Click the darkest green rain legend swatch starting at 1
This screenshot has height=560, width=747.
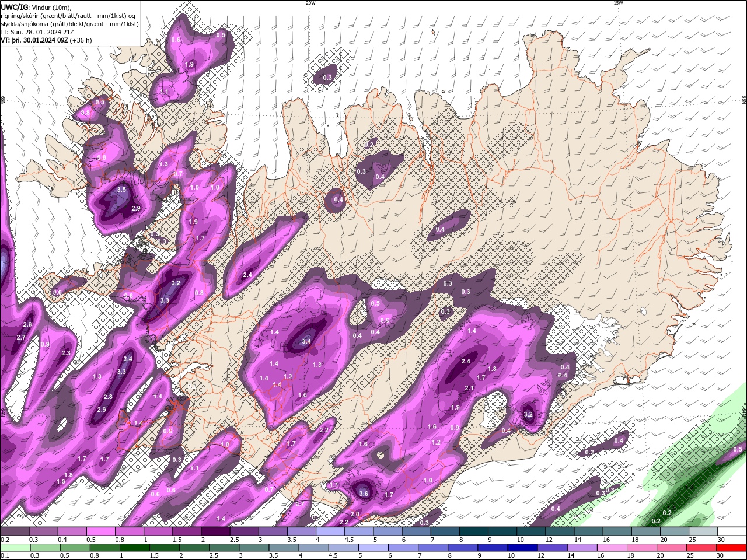135,548
